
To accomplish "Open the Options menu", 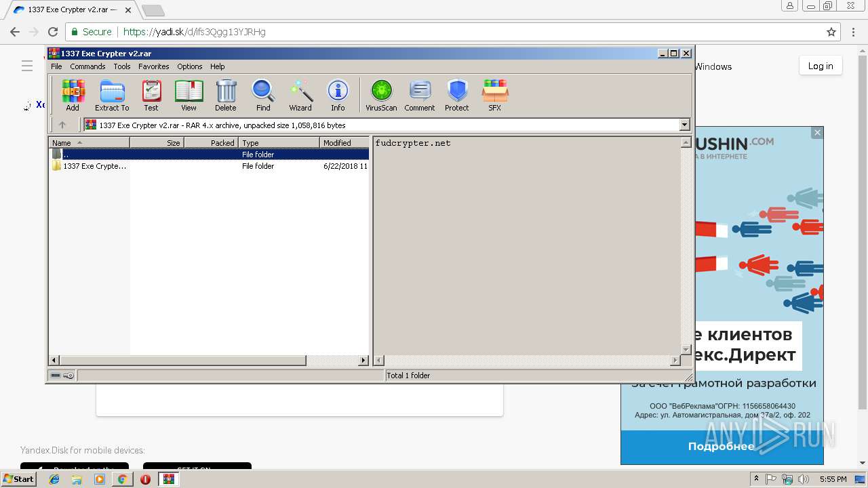I will pos(190,66).
